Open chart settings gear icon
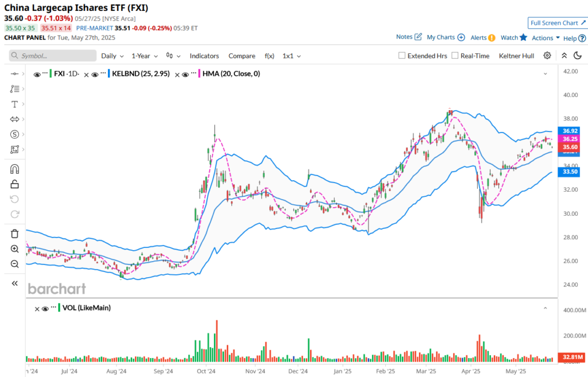Image resolution: width=588 pixels, height=377 pixels. pos(547,56)
